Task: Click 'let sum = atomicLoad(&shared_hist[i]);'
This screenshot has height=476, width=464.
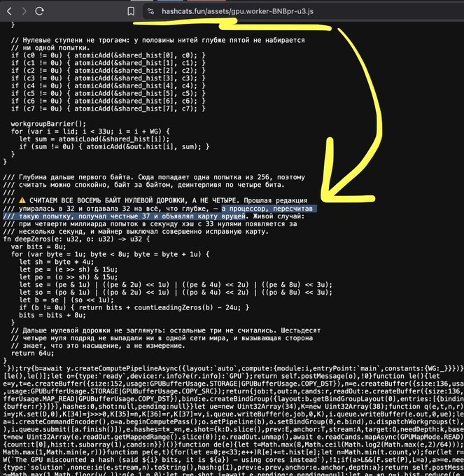Action: coord(94,139)
